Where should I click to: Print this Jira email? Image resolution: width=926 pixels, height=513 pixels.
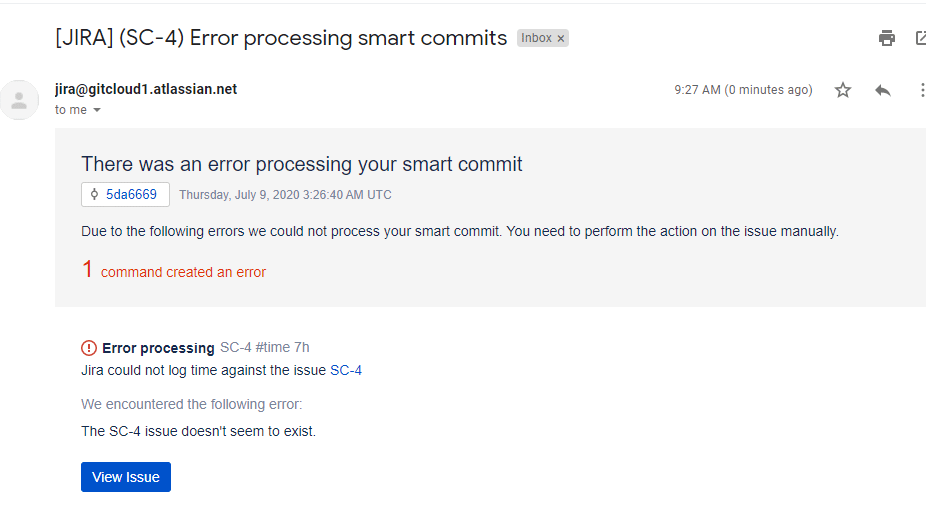pos(887,38)
